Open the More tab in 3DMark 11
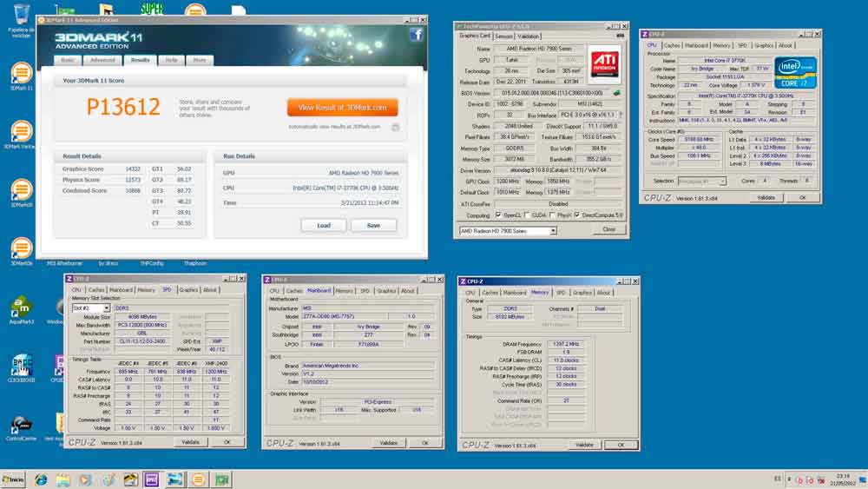The image size is (868, 489). 200,60
